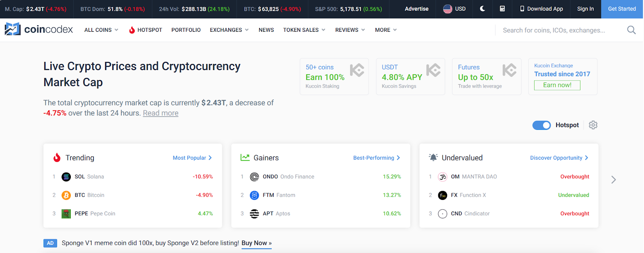Click the MANTRA DAO coin icon

coord(442,177)
